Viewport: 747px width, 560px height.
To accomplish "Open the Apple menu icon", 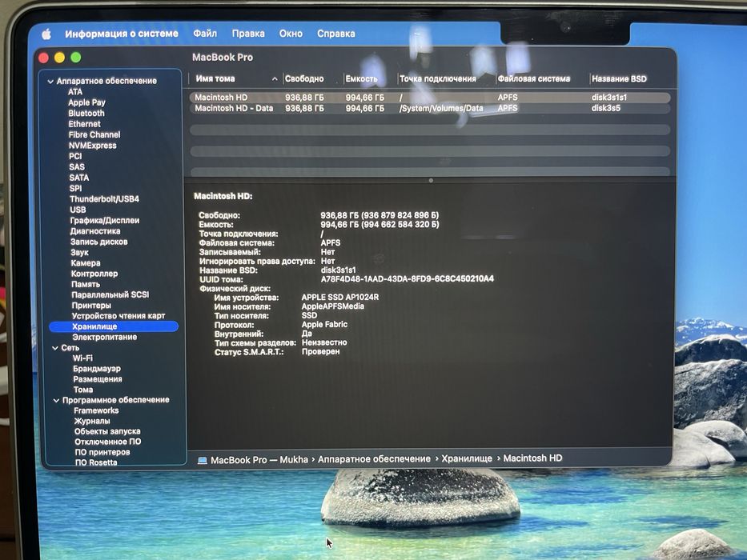I will [x=46, y=34].
